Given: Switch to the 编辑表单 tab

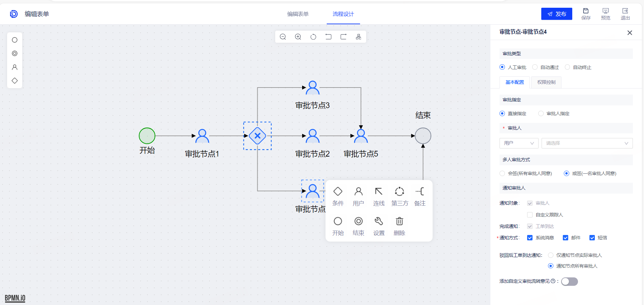Looking at the screenshot, I should (x=298, y=14).
